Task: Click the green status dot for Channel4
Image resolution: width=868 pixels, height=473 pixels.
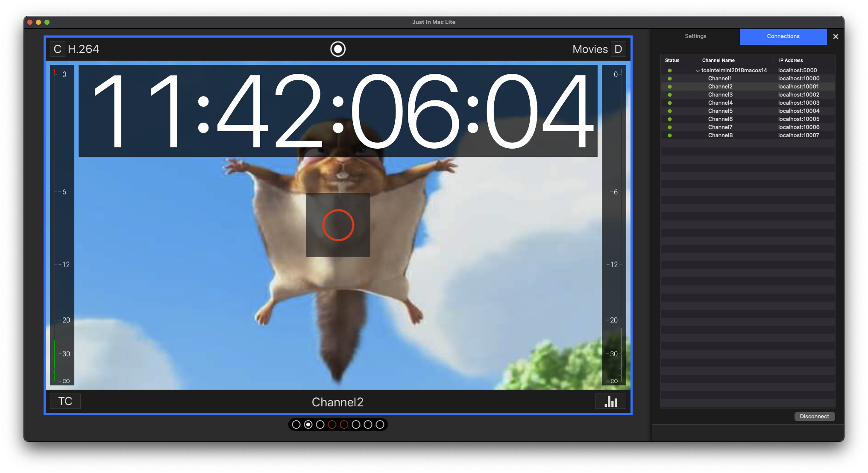Action: pyautogui.click(x=670, y=103)
